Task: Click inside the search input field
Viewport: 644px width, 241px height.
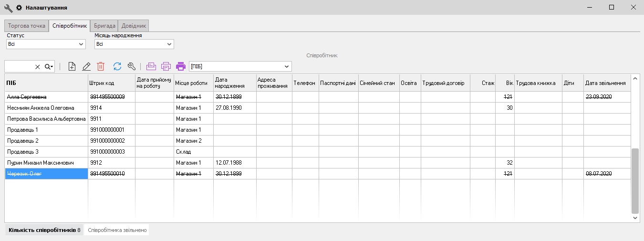Action: pyautogui.click(x=19, y=67)
